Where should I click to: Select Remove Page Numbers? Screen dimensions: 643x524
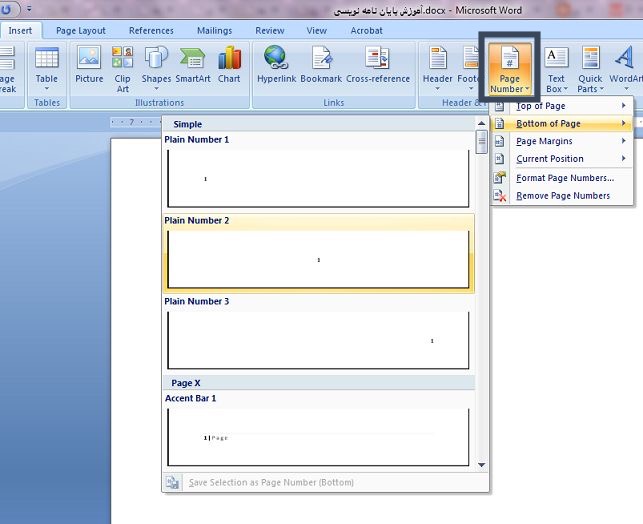[562, 196]
